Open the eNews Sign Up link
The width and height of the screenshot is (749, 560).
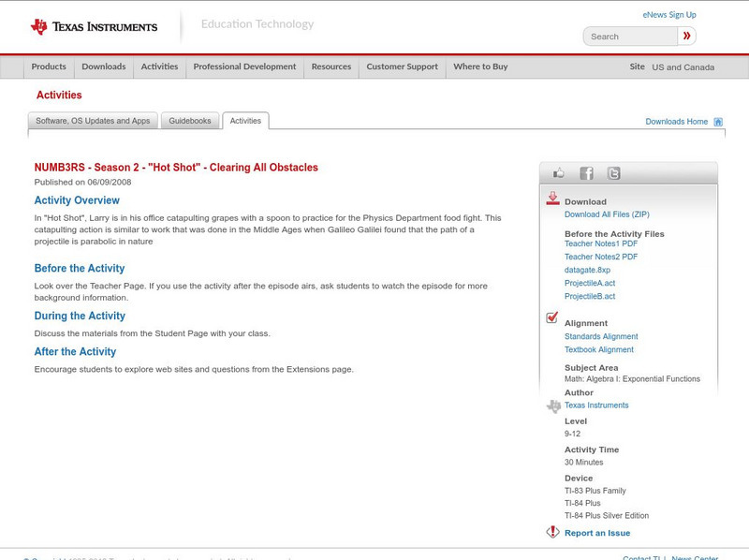[669, 15]
